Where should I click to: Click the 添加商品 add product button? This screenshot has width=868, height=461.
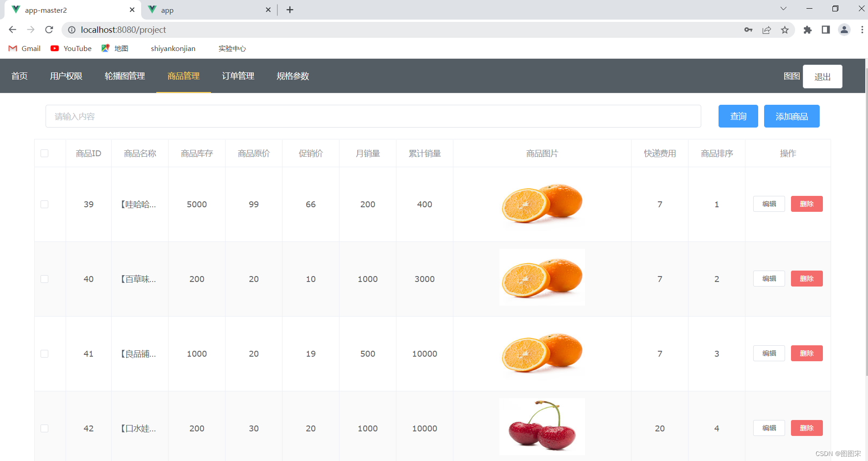(x=791, y=116)
